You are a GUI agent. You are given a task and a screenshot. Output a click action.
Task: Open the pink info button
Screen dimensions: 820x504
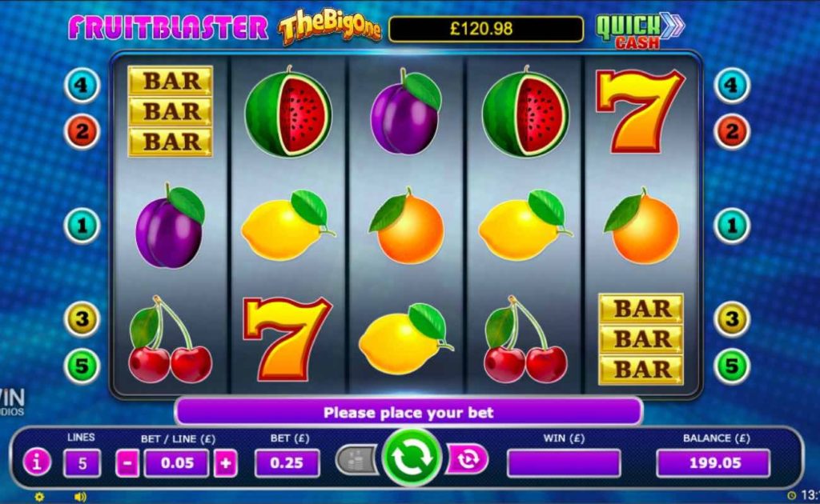click(x=37, y=462)
